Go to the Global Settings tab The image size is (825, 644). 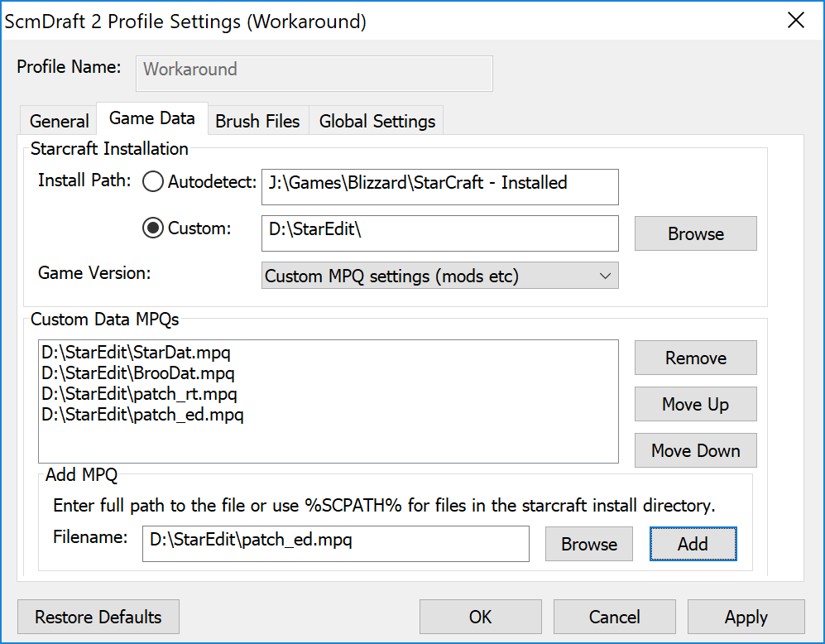point(377,121)
